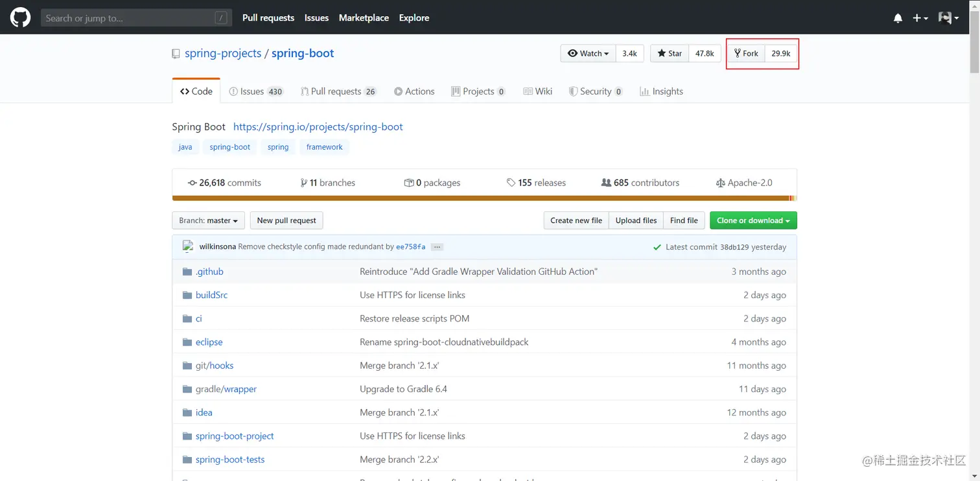This screenshot has height=481, width=980.
Task: Switch to the Issues tab
Action: tap(256, 91)
